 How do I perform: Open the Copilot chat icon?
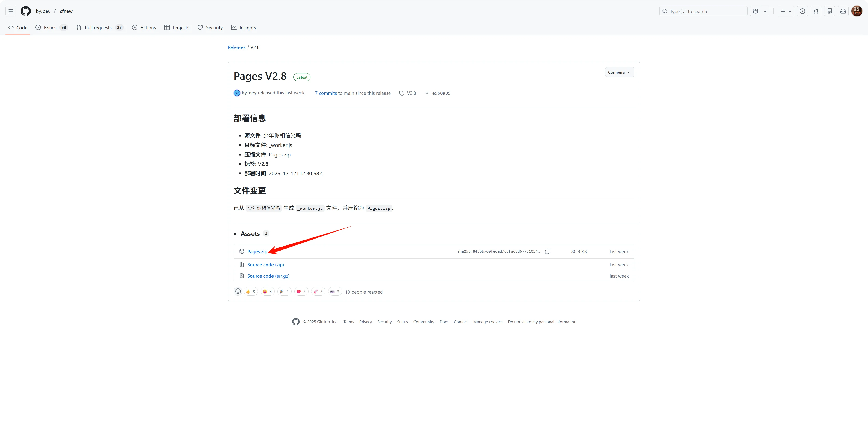(x=756, y=11)
